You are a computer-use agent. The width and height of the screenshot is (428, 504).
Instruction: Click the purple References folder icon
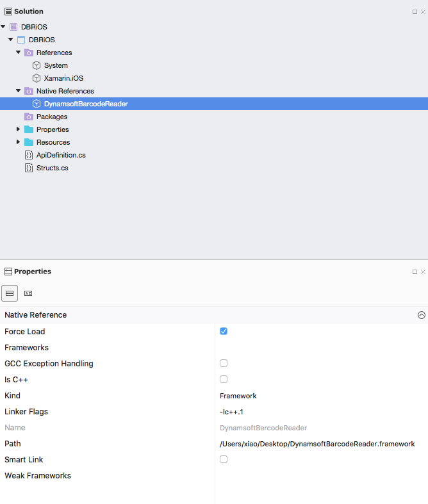coord(29,53)
